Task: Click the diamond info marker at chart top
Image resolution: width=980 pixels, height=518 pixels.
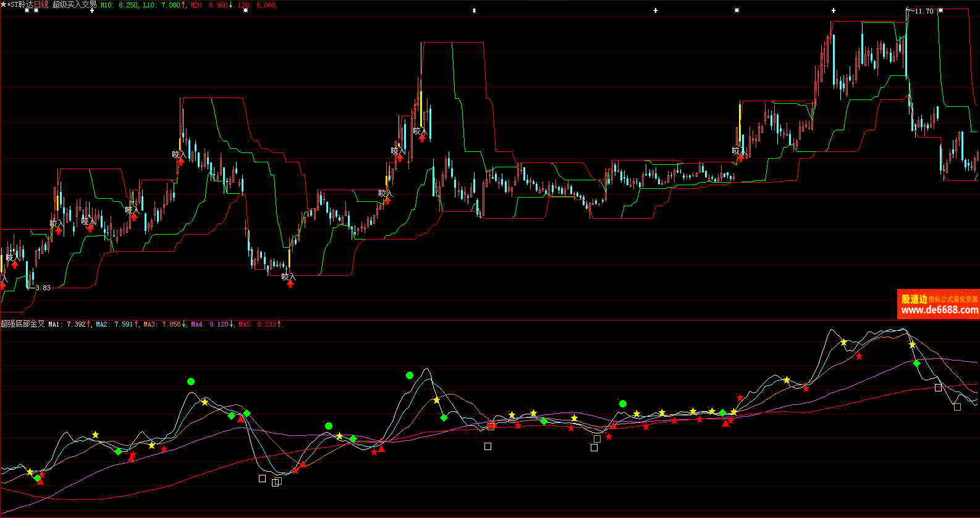Action: 474,10
